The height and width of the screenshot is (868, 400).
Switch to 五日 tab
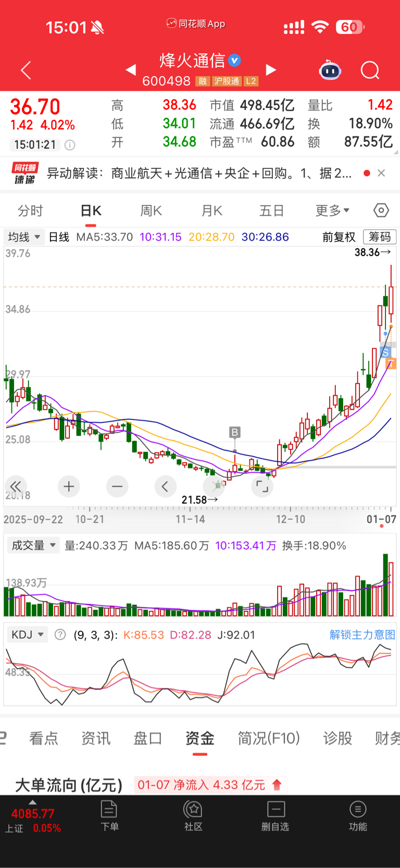272,211
